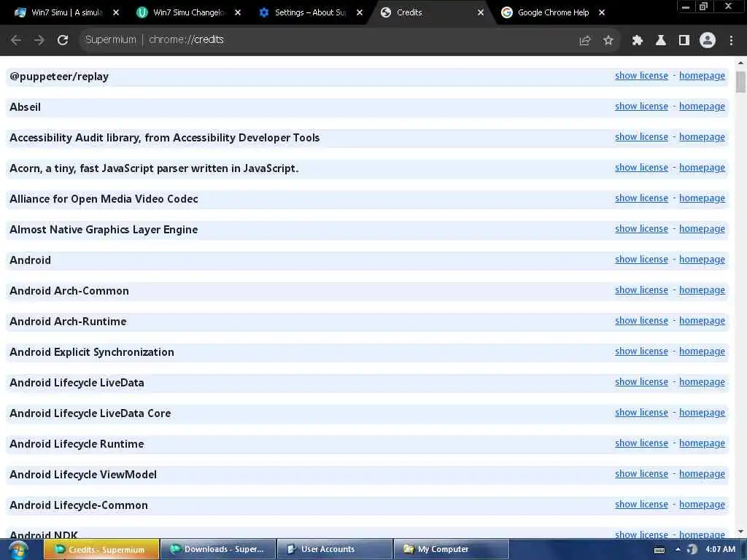747x560 pixels.
Task: Share this page using the share icon
Action: pos(584,41)
